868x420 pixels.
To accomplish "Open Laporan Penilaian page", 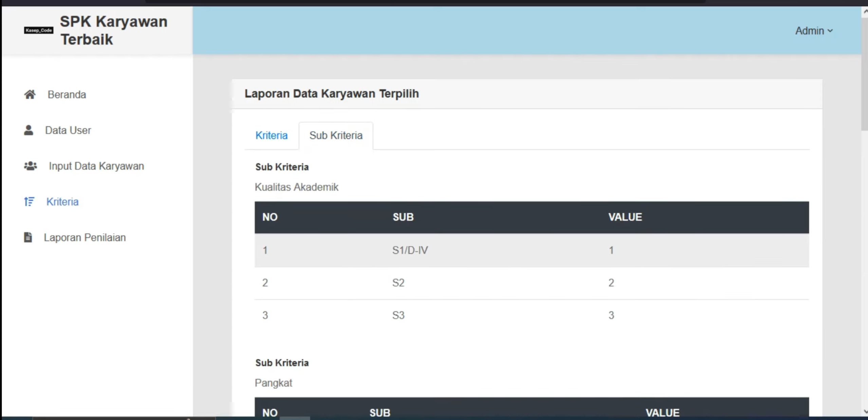I will pyautogui.click(x=85, y=237).
